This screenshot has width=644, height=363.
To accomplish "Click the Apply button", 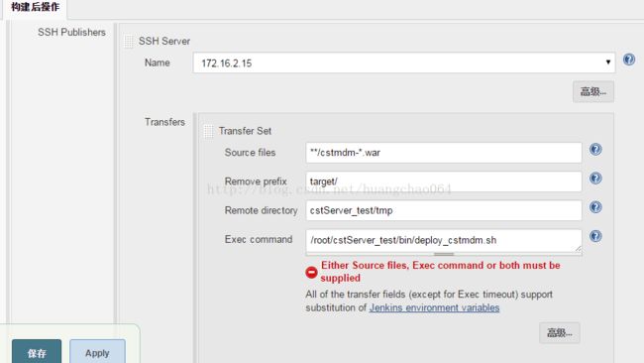I will tap(97, 352).
